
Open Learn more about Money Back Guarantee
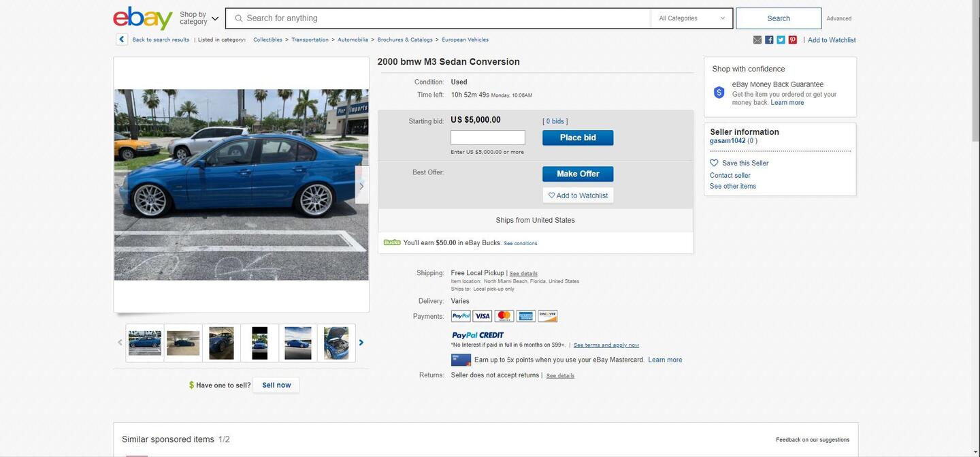pos(787,103)
